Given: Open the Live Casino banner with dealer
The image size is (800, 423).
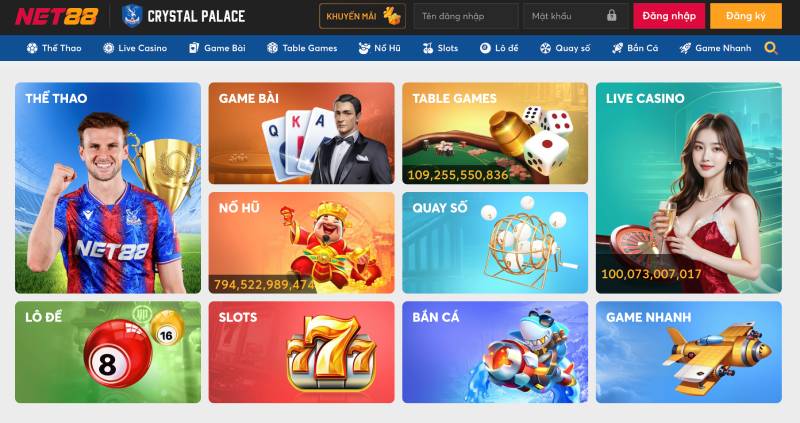Looking at the screenshot, I should coord(688,188).
